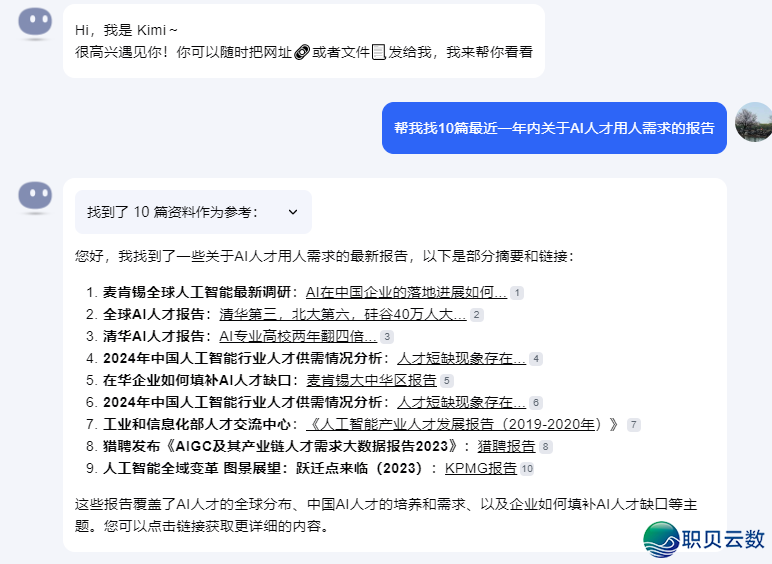Screen dimensions: 772x564
Task: Click the document emoji icon in the greeting
Action: (x=379, y=52)
